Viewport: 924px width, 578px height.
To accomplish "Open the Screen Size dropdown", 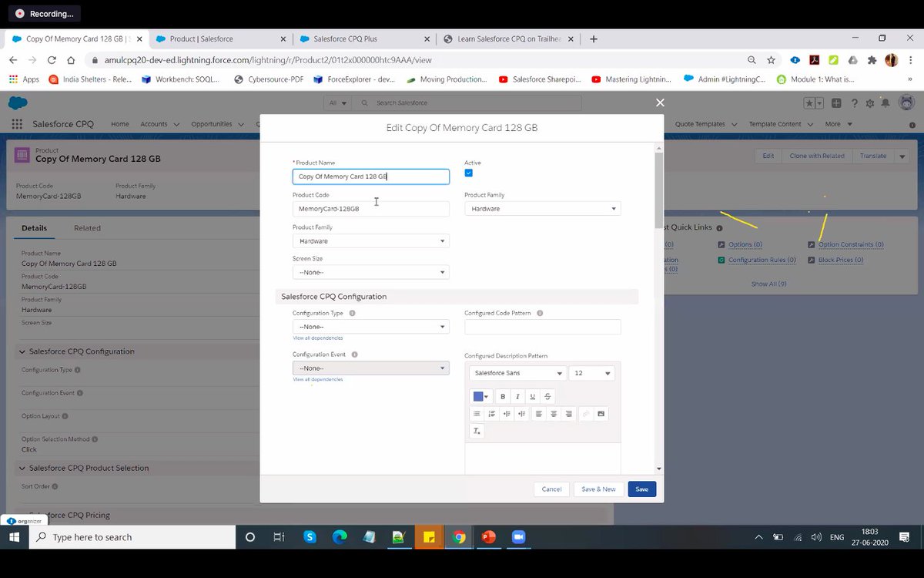I will (x=370, y=272).
